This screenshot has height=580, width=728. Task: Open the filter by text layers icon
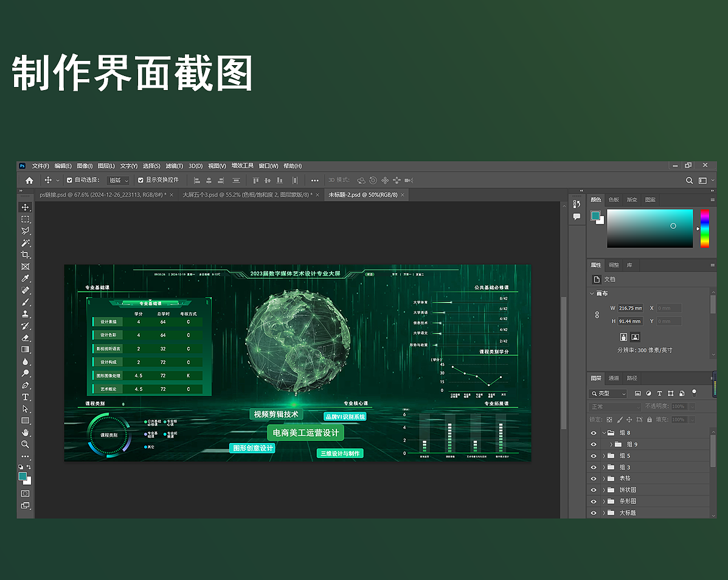tap(659, 393)
